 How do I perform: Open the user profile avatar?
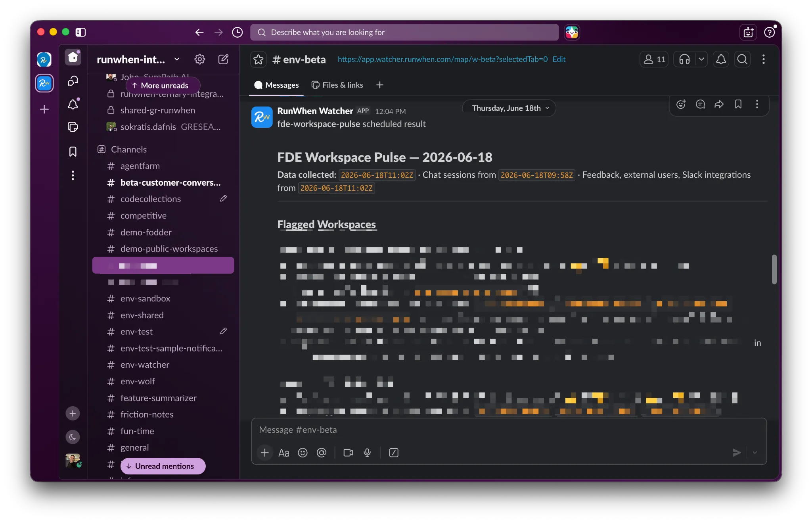coord(73,461)
